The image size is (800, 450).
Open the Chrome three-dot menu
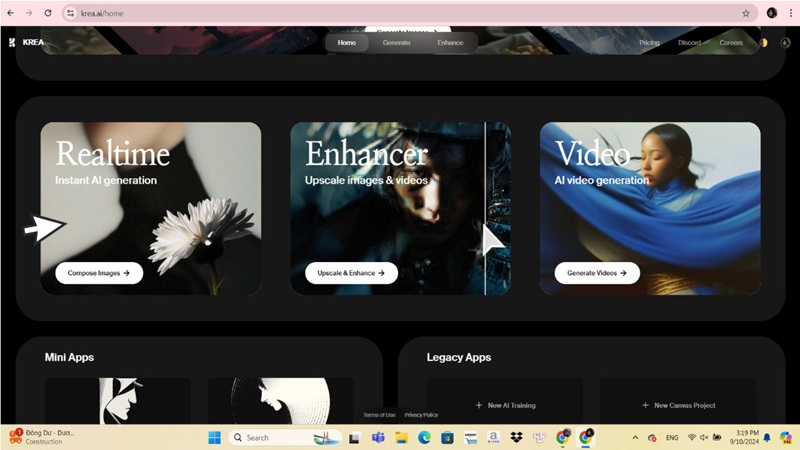[790, 13]
